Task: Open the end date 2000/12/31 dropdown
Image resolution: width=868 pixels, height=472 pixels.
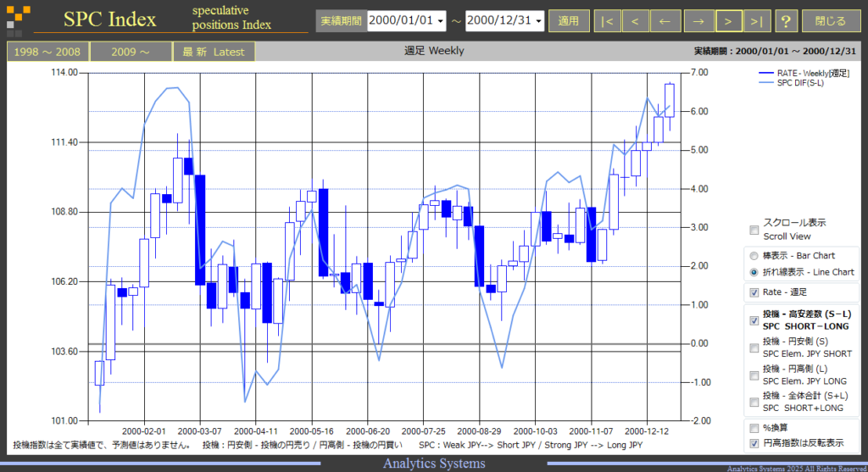Action: [x=538, y=21]
